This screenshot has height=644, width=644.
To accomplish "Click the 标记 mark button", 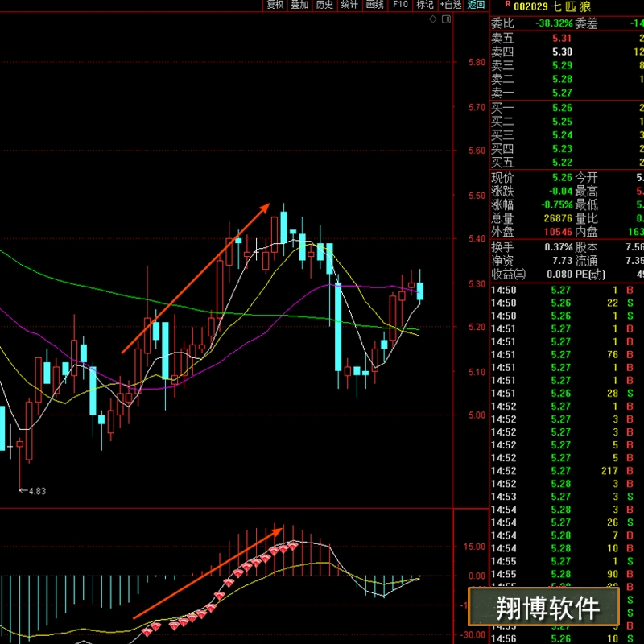I will coord(425,5).
